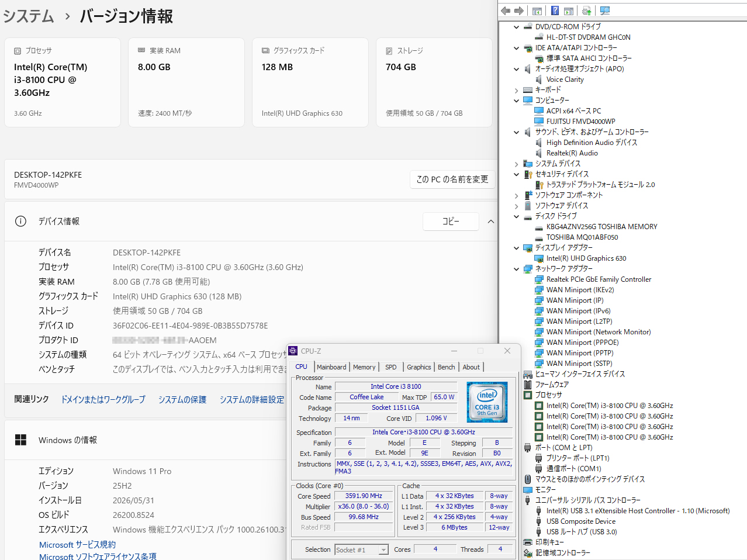Select the ACPI x64 ベース PC monitor icon
Image resolution: width=747 pixels, height=560 pixels.
[539, 111]
